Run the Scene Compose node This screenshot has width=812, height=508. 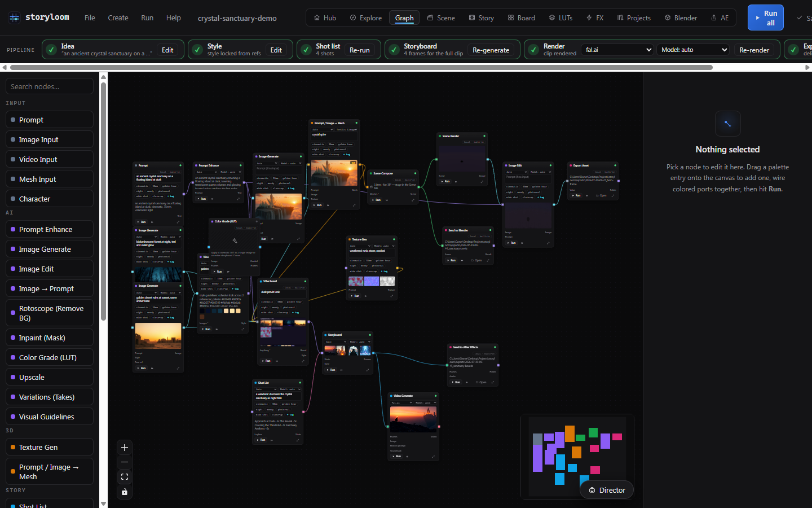[x=377, y=200]
